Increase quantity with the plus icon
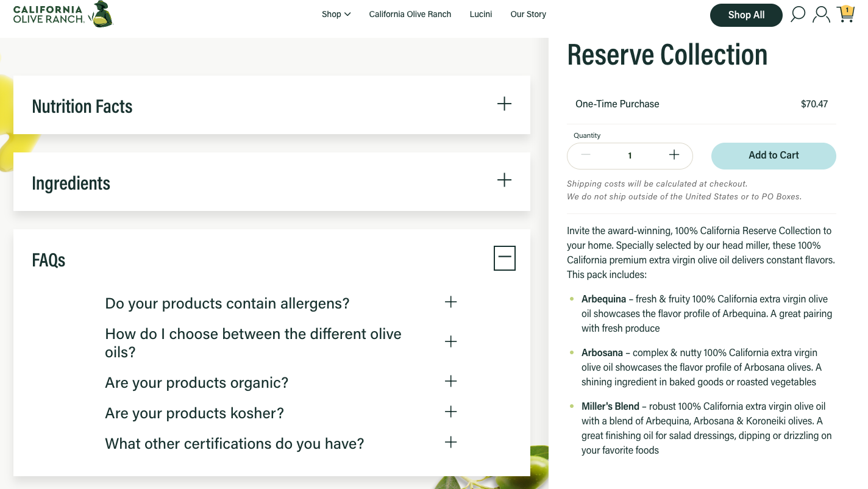Viewport: 868px width, 489px height. [674, 155]
